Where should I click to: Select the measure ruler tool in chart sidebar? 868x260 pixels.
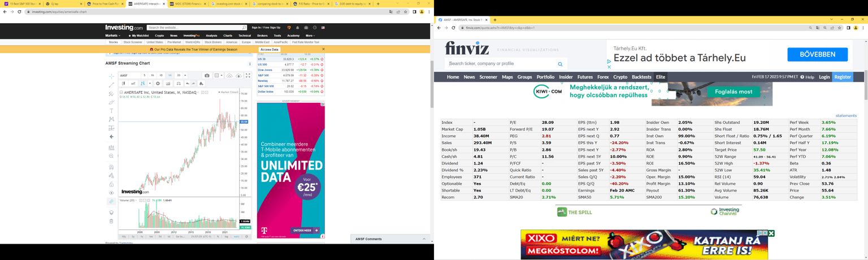click(111, 148)
